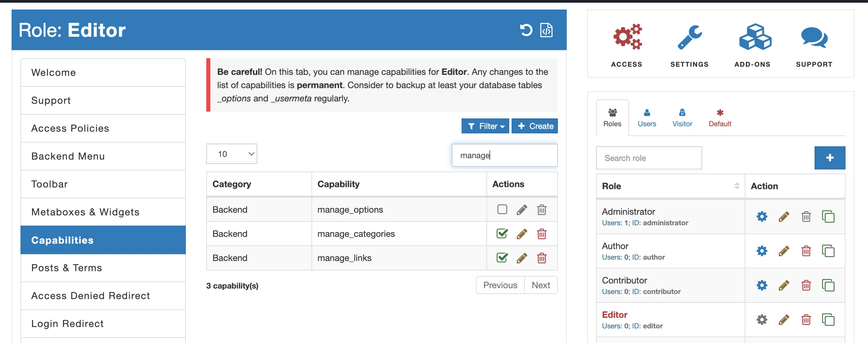Viewport: 868px width, 343px height.
Task: Open the Add-ons cubes icon
Action: (x=755, y=37)
